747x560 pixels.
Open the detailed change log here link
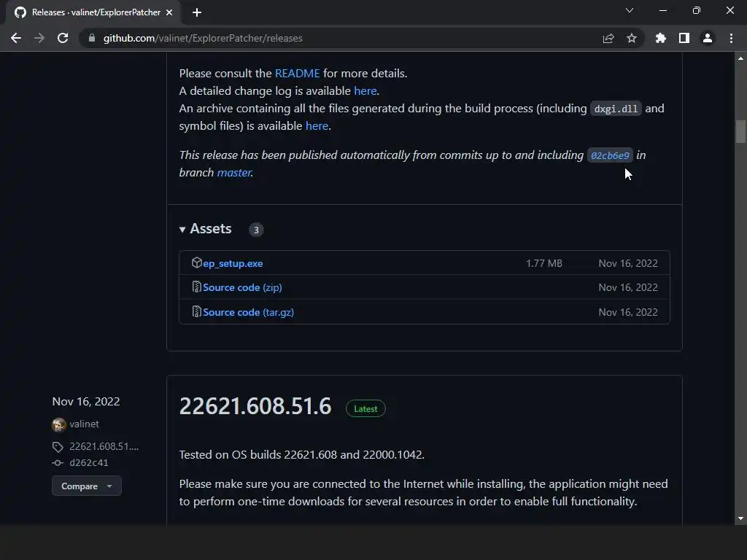(365, 91)
